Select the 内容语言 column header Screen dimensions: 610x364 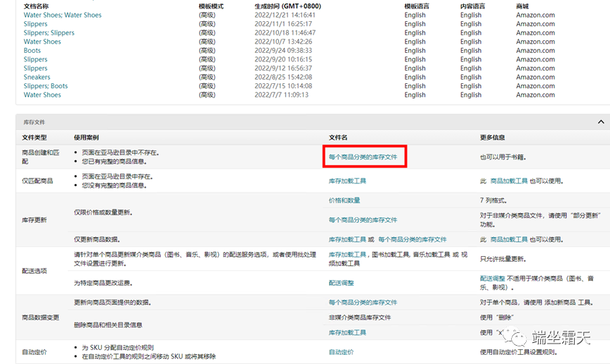click(472, 6)
